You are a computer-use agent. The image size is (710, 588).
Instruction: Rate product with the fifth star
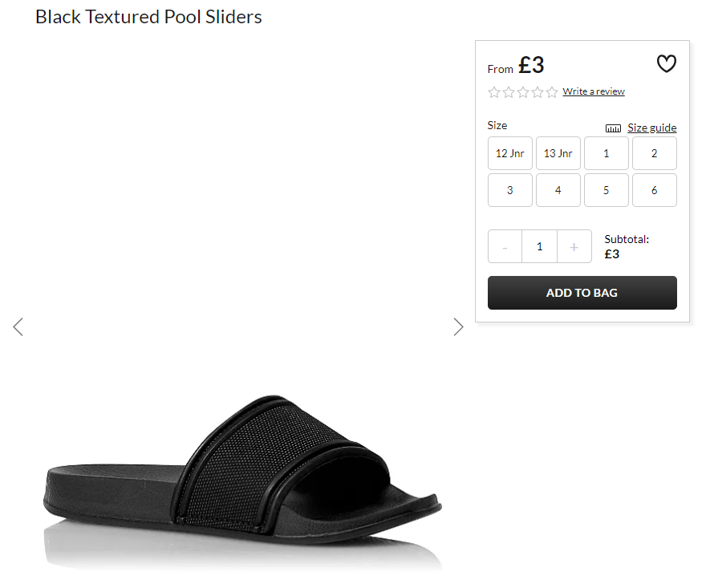551,92
